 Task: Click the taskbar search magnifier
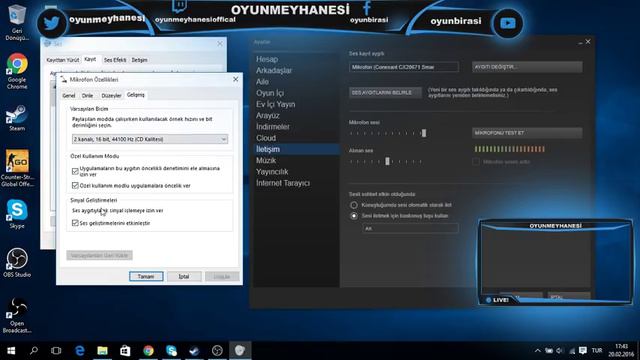point(34,350)
